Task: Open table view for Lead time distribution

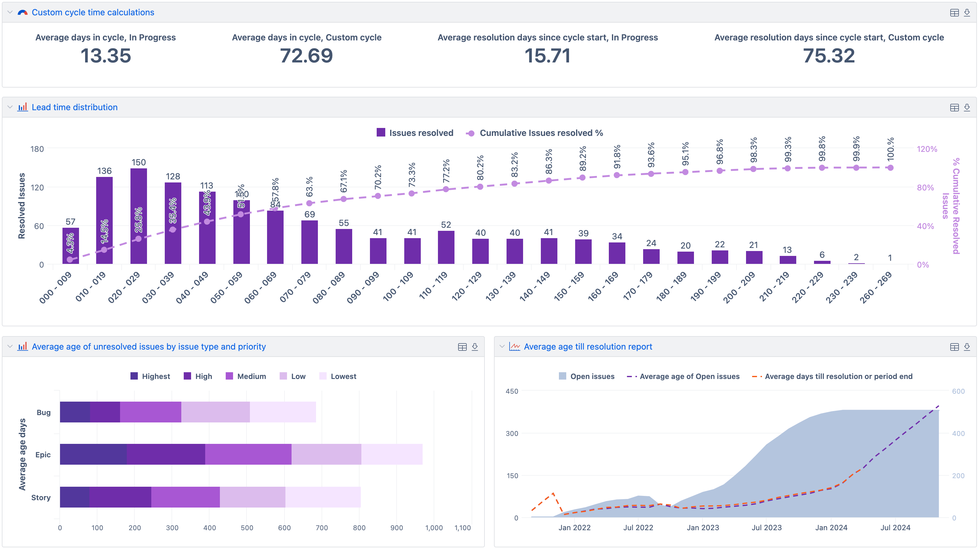Action: (x=954, y=108)
